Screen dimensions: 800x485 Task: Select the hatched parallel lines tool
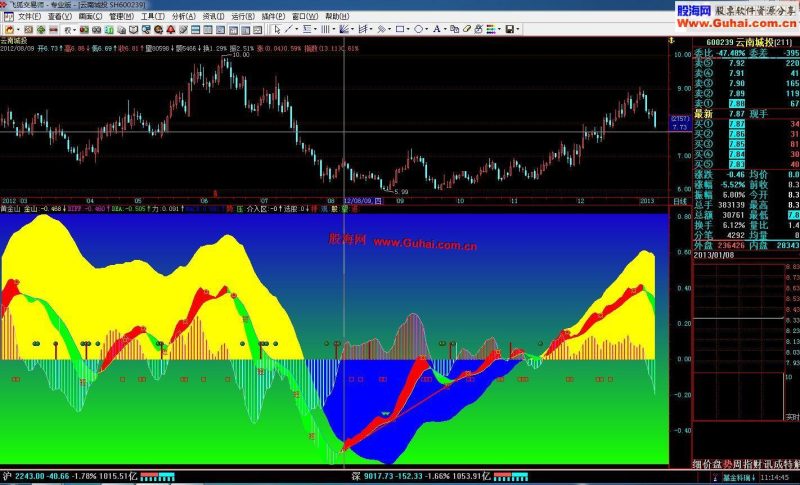[x=381, y=30]
